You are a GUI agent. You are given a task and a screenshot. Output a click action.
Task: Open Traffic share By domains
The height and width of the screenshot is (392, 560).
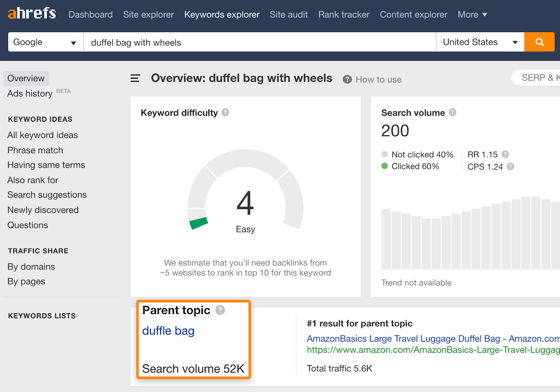pos(31,267)
